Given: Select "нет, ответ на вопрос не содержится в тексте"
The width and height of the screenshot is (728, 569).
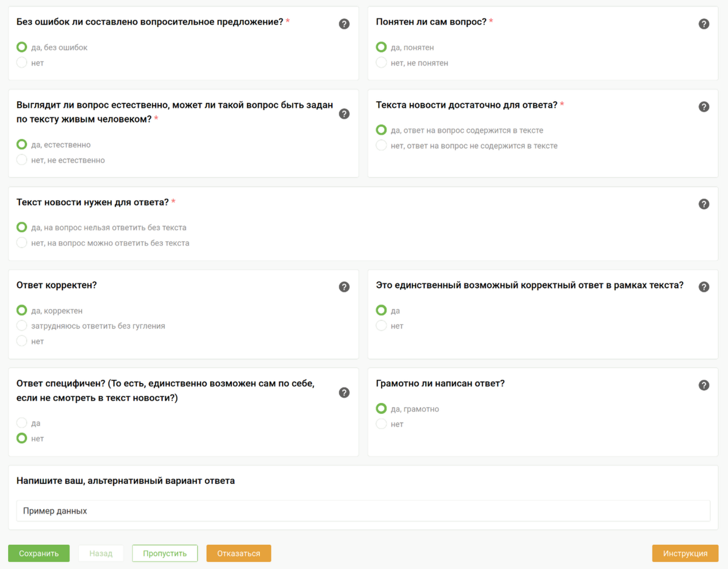Looking at the screenshot, I should tap(382, 145).
